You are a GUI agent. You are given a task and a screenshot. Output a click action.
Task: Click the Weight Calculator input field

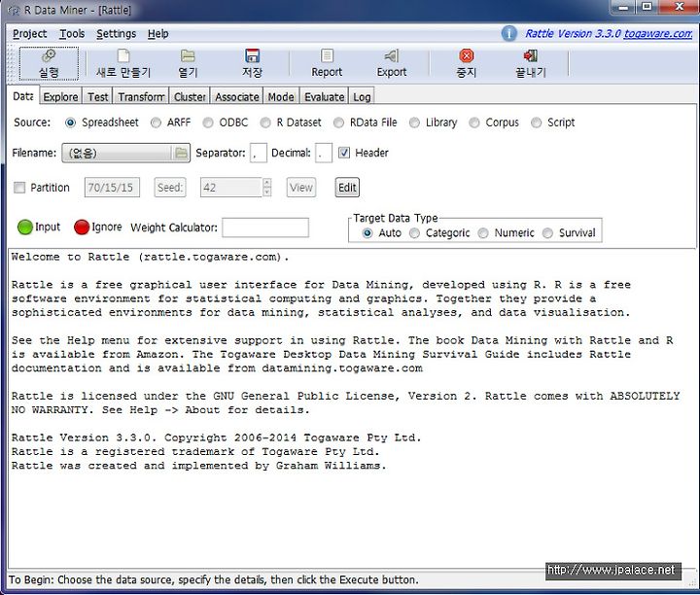tap(265, 227)
